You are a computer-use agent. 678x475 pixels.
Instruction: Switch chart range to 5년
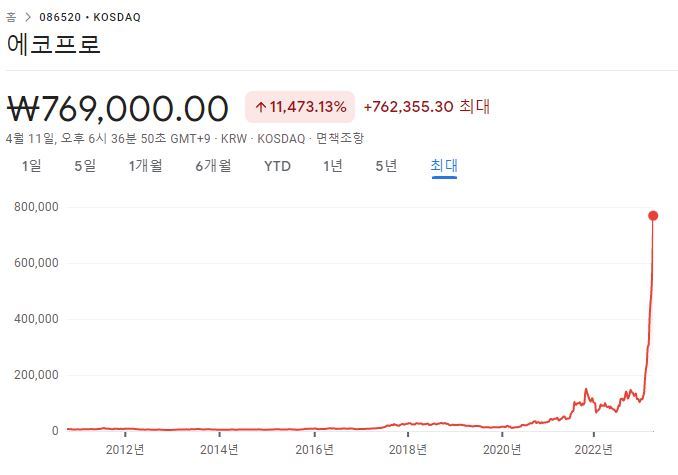coord(386,166)
